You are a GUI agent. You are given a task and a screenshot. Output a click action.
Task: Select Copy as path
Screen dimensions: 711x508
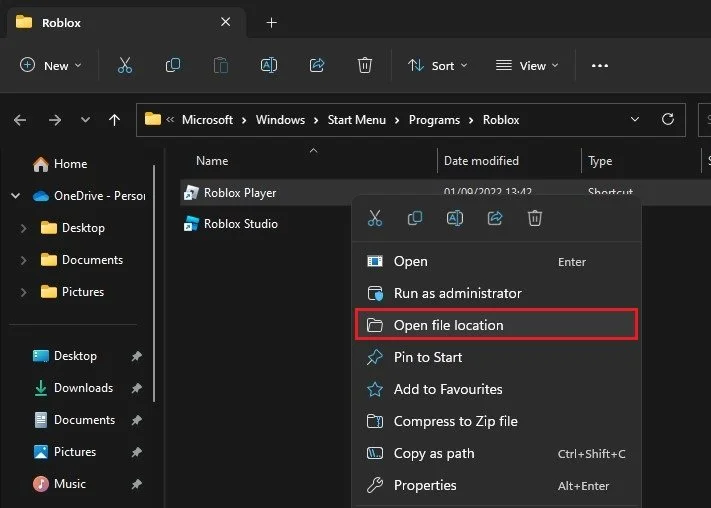click(497, 454)
